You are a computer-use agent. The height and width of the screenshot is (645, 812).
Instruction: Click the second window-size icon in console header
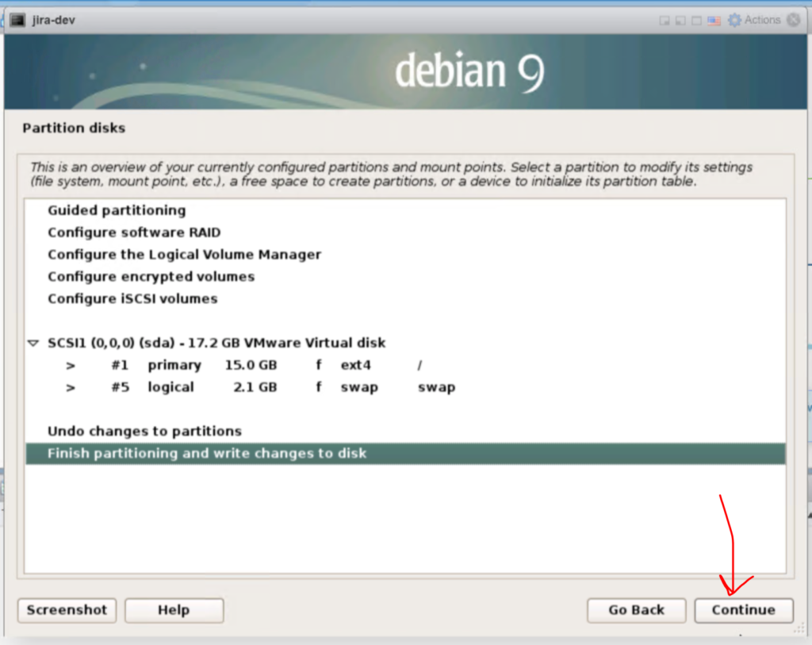(680, 21)
